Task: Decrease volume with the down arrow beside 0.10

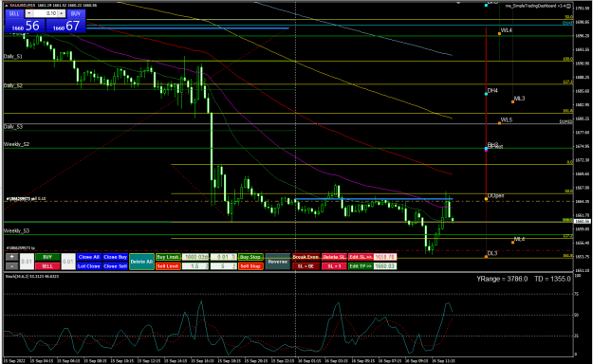Action: click(28, 13)
